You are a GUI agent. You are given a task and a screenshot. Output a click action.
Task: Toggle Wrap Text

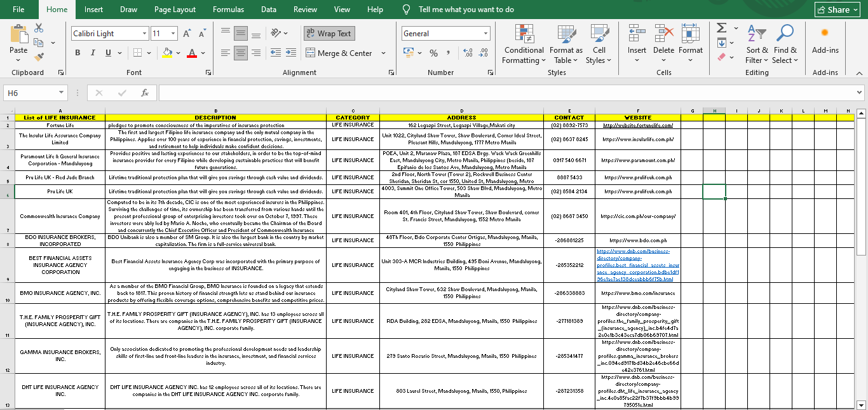(x=329, y=34)
